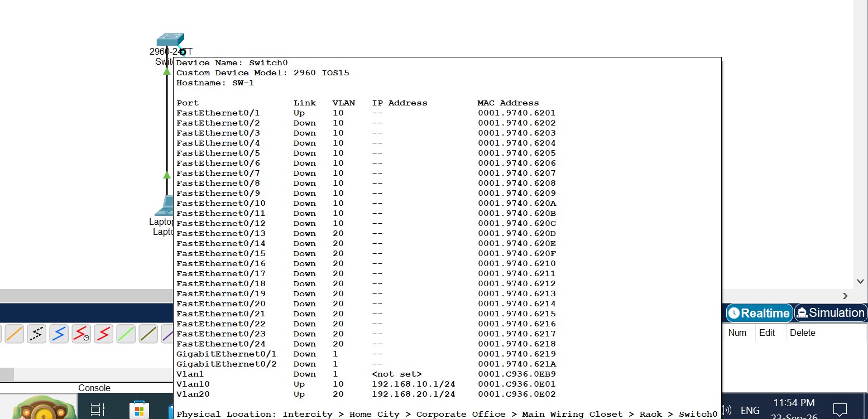
Task: Select the light green octal cable
Action: [126, 334]
